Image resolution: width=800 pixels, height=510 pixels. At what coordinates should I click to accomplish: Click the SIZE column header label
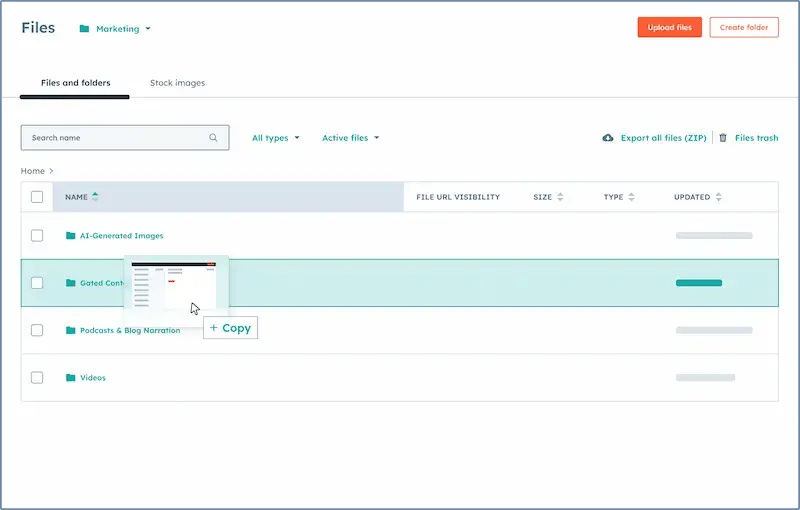point(542,197)
